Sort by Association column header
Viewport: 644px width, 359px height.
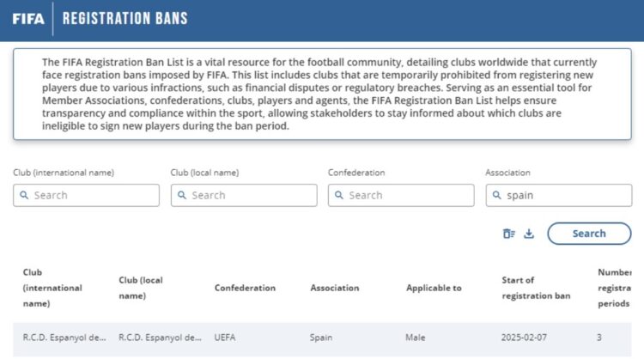point(335,288)
